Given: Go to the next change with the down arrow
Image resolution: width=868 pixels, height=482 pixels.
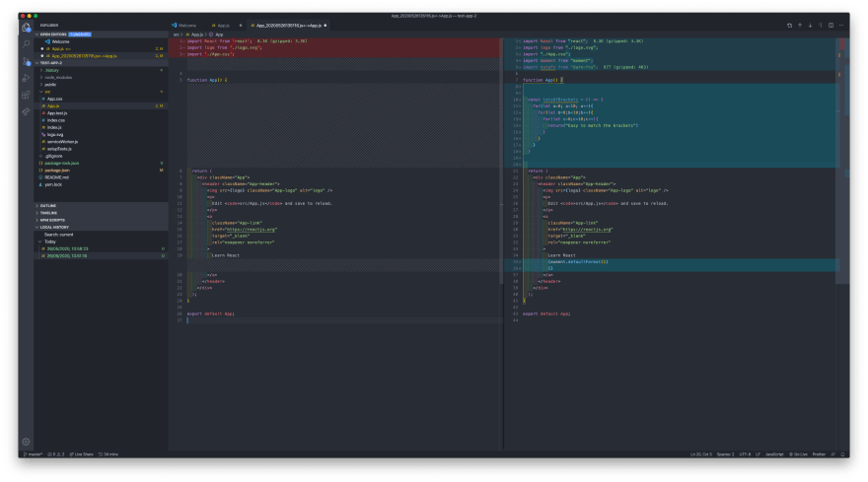Looking at the screenshot, I should (810, 26).
